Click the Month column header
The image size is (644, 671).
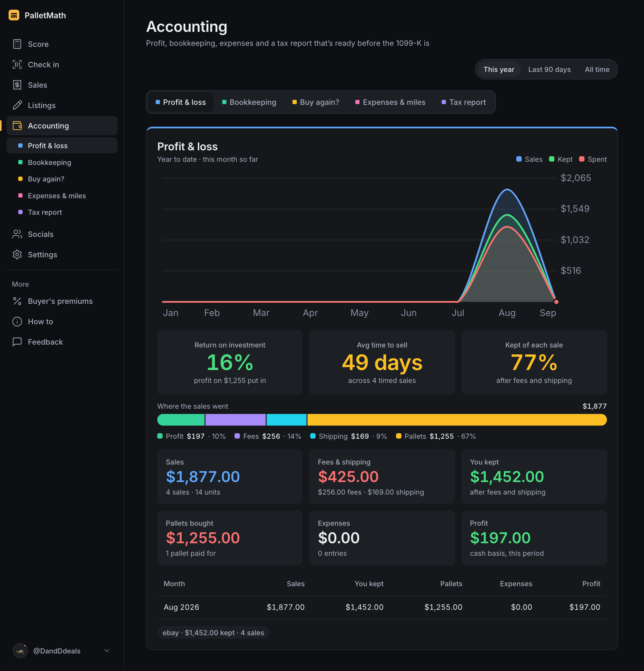pos(174,584)
